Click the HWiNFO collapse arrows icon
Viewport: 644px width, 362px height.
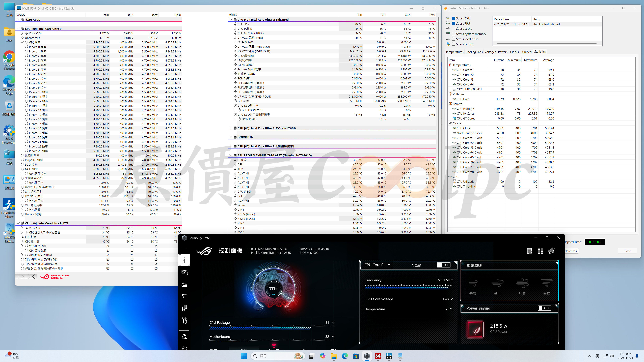pyautogui.click(x=32, y=277)
